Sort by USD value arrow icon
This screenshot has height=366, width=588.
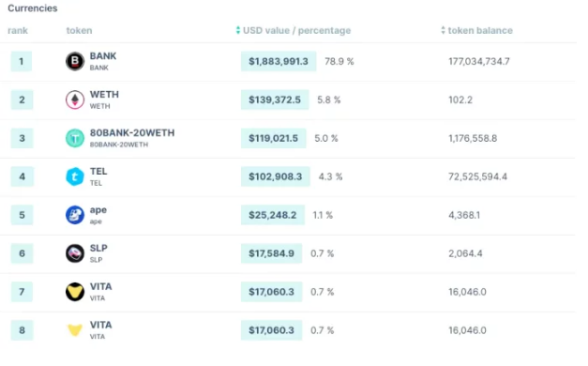(x=238, y=30)
